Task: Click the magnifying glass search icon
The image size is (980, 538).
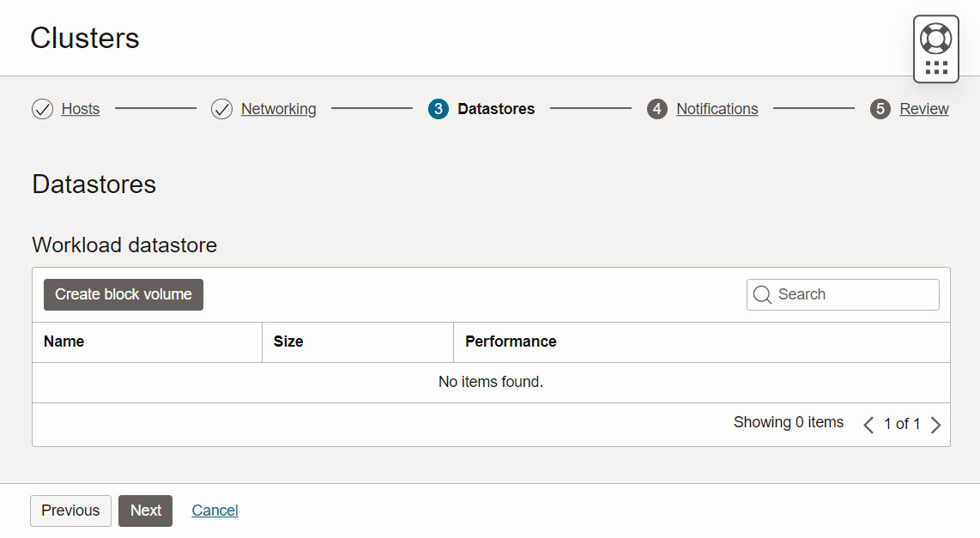Action: pyautogui.click(x=762, y=294)
